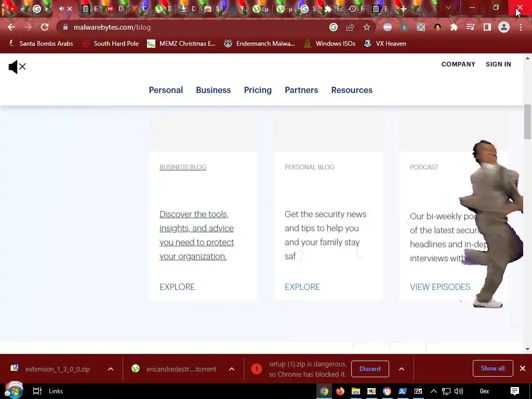The height and width of the screenshot is (399, 532).
Task: Click the padlock site info icon
Action: point(65,27)
